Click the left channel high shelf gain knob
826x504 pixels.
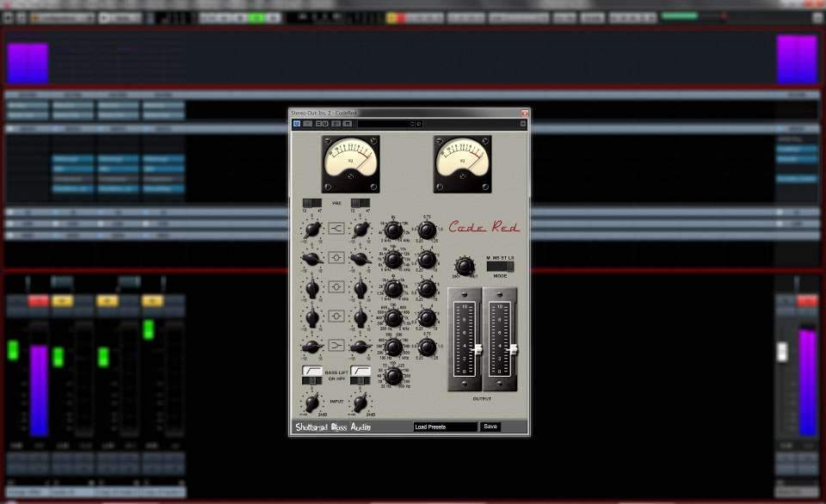[x=312, y=229]
